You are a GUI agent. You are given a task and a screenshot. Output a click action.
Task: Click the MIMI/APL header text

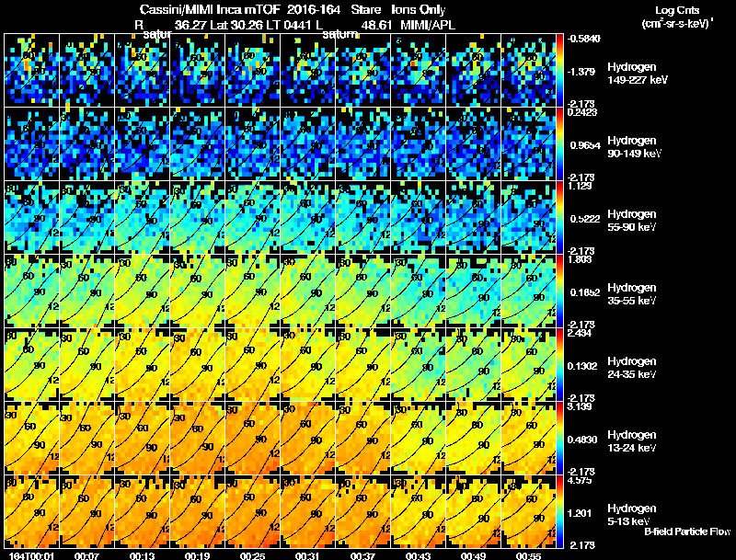coord(428,25)
